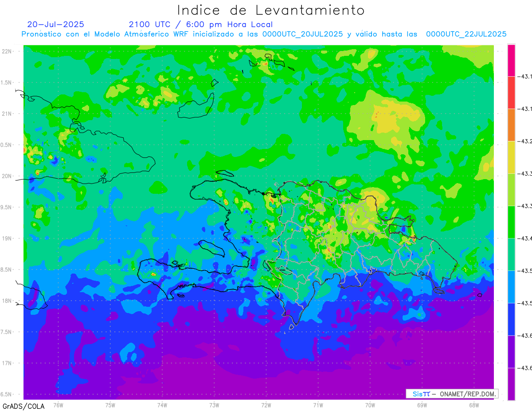Click the '17N' latitude label
This screenshot has height=411, width=532.
click(8, 363)
